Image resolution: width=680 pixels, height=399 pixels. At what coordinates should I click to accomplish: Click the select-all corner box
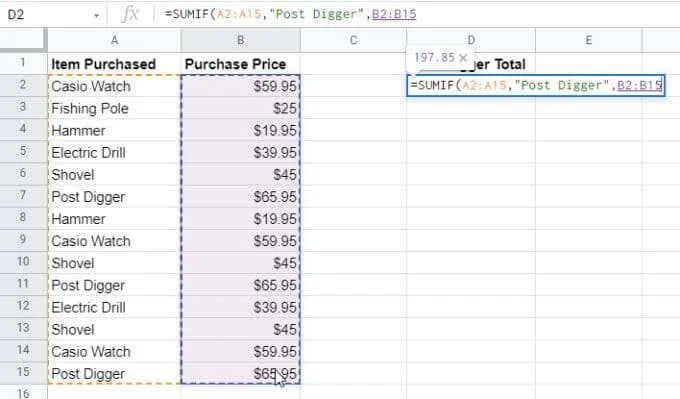[23, 40]
